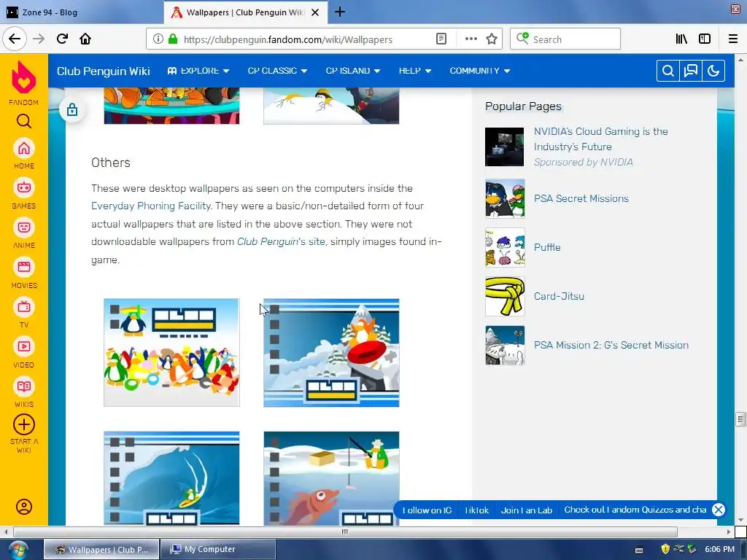Click the page lock icon
Screen dimensions: 747x560
click(x=72, y=109)
